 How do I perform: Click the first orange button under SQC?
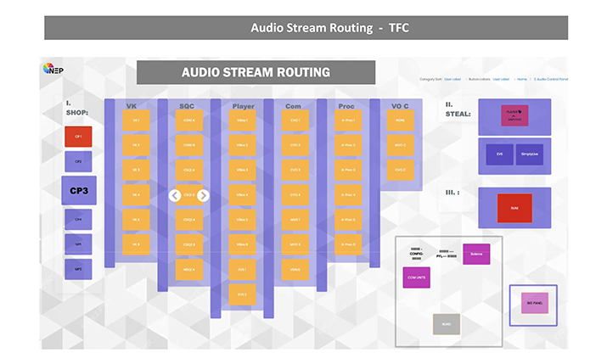(x=188, y=121)
